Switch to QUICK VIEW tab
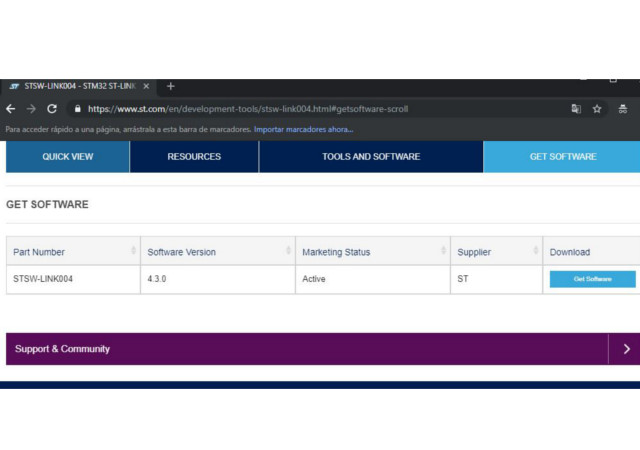Image resolution: width=640 pixels, height=450 pixels. tap(68, 157)
